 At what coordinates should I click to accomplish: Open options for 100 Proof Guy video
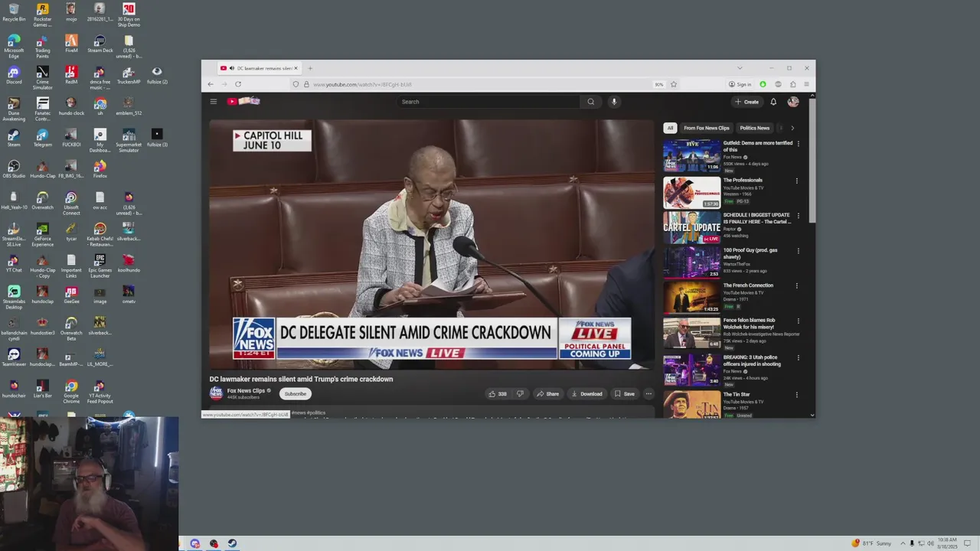(x=799, y=251)
